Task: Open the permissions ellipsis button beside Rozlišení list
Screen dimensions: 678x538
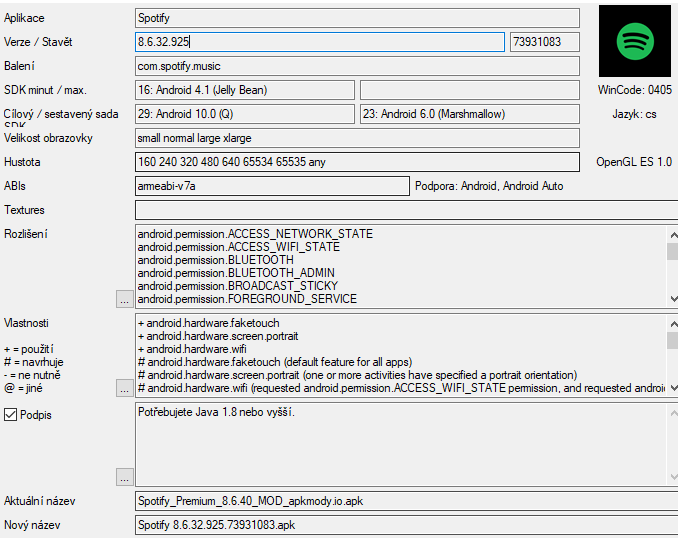Action: [x=125, y=299]
